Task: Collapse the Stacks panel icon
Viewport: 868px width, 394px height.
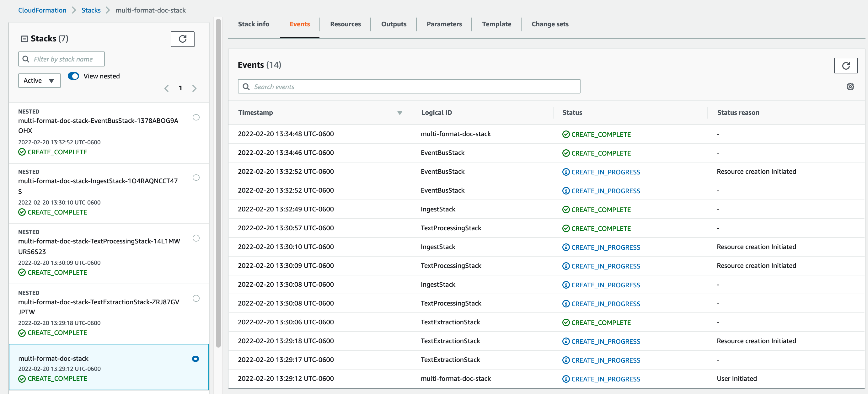Action: [x=24, y=39]
